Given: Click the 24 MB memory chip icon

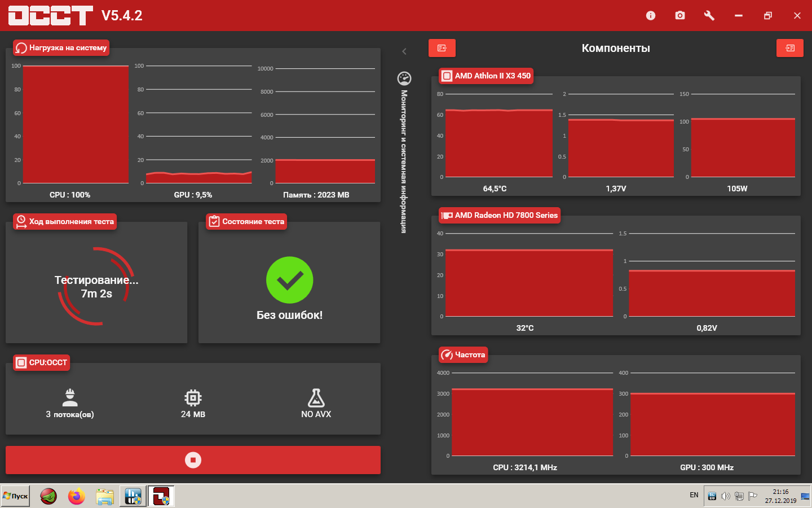Looking at the screenshot, I should (x=193, y=397).
